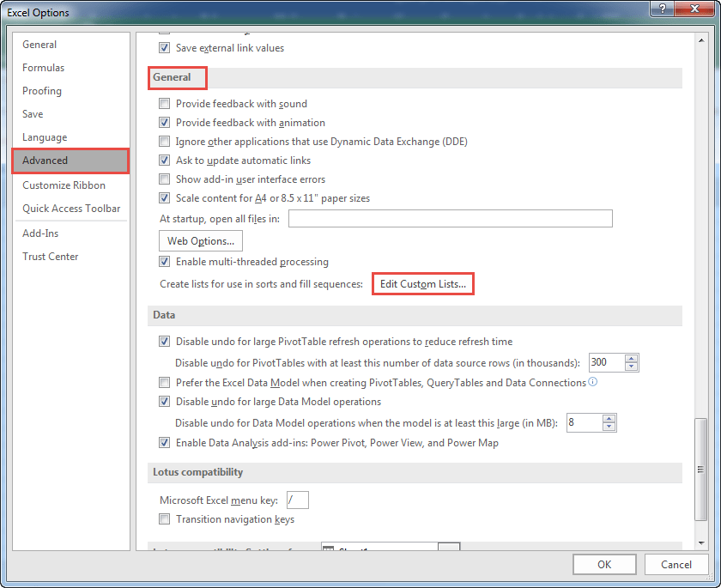Viewport: 721px width, 588px height.
Task: Close the Excel Options window
Action: coord(694,9)
